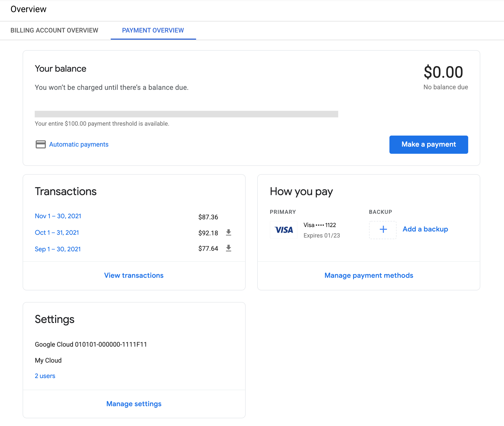Open the Add a backup link
The image size is (504, 426).
(425, 229)
